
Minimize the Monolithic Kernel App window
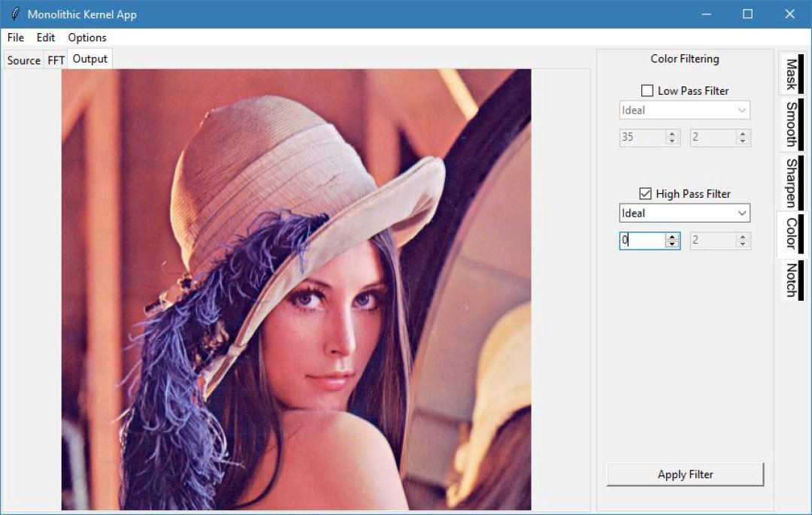706,14
